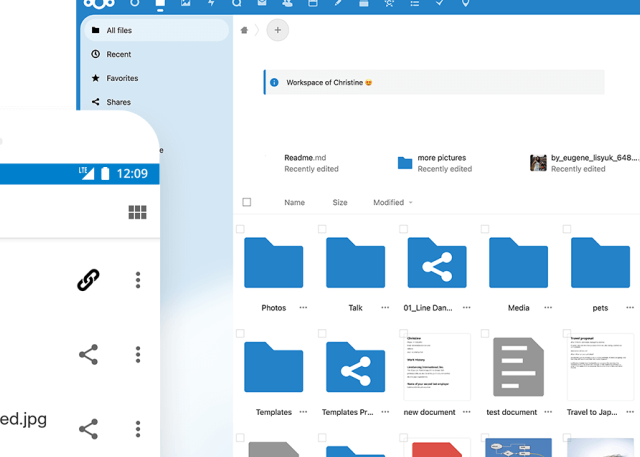Tap the three-dot menu beside the link icon
This screenshot has width=640, height=457.
click(x=138, y=280)
